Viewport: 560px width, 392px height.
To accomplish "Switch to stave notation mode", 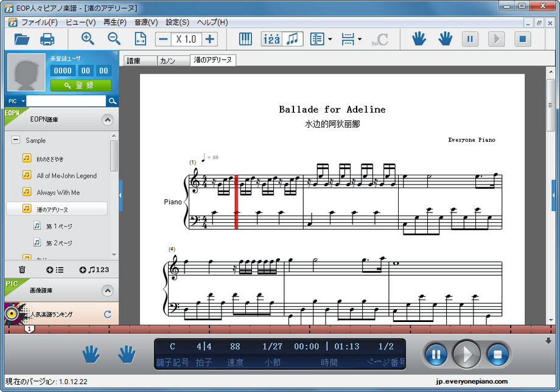I will 293,39.
